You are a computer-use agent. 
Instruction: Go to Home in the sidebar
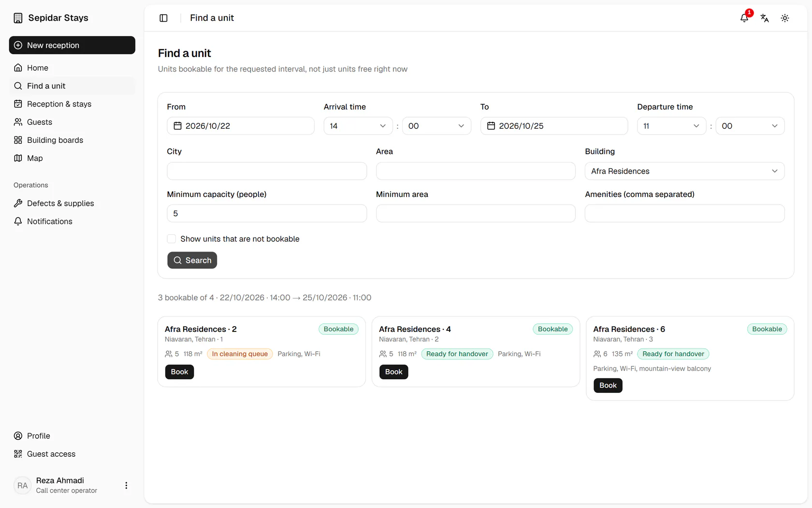(x=72, y=68)
